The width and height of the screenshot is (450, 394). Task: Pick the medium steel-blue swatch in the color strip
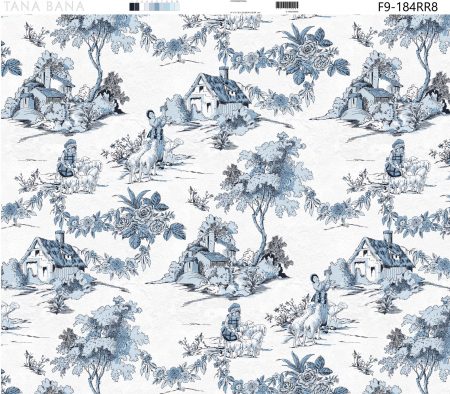click(x=157, y=7)
